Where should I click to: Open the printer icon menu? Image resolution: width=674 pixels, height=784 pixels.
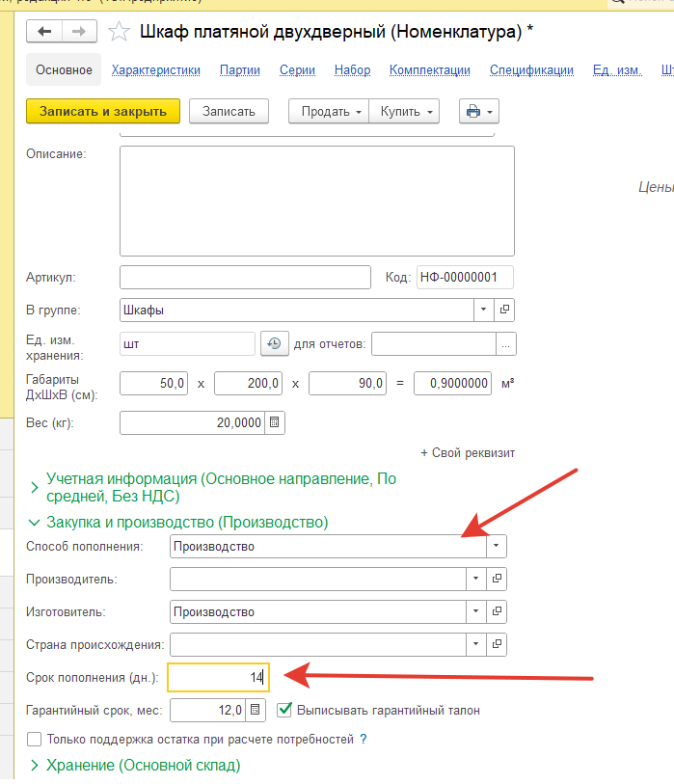click(478, 111)
